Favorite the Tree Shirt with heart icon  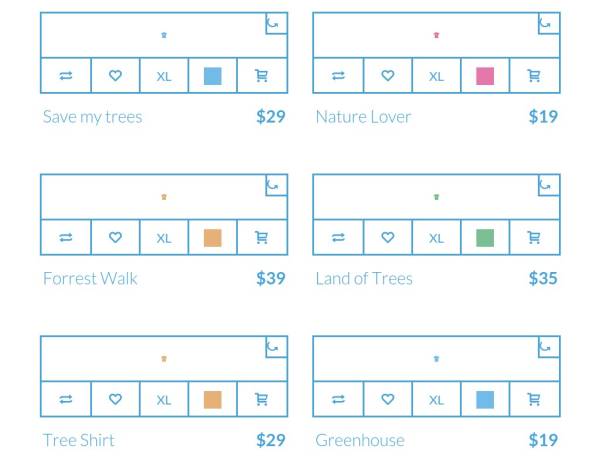(115, 399)
